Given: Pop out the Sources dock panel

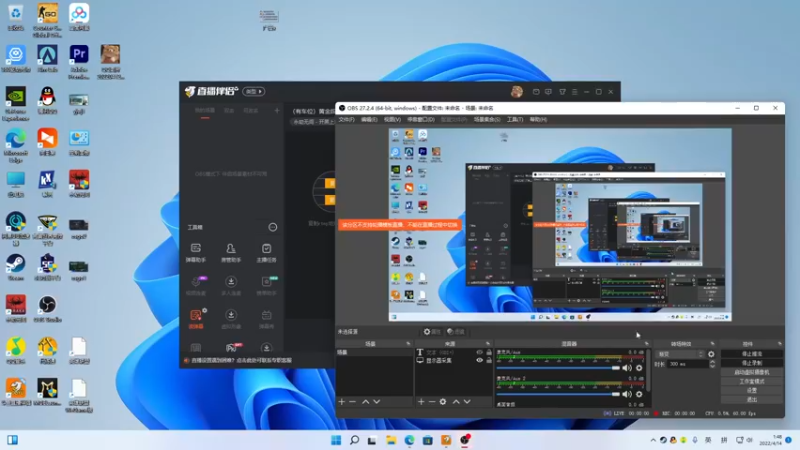Looking at the screenshot, I should [x=488, y=344].
